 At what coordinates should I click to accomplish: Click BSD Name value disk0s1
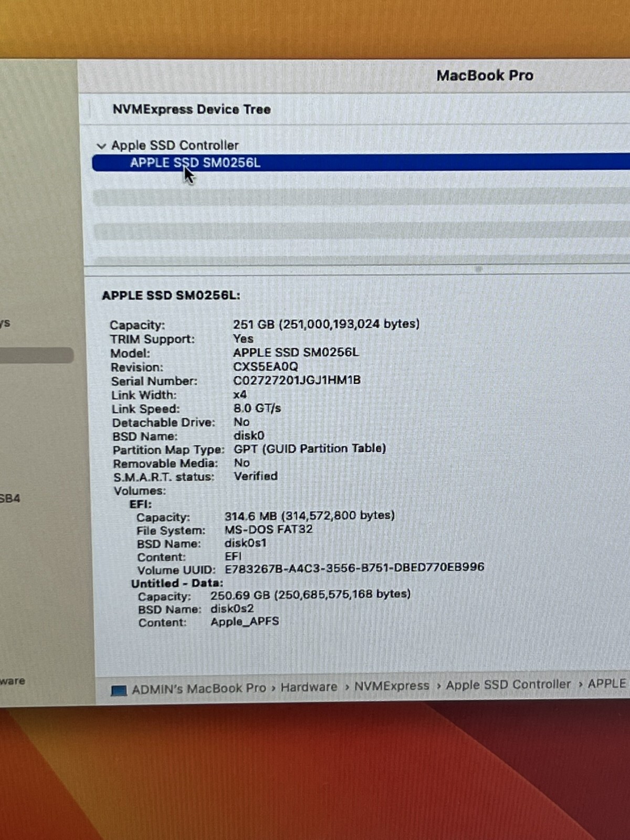(x=245, y=543)
